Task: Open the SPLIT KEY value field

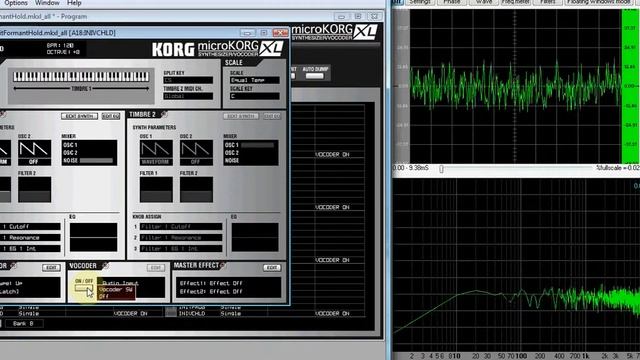Action: pyautogui.click(x=188, y=80)
